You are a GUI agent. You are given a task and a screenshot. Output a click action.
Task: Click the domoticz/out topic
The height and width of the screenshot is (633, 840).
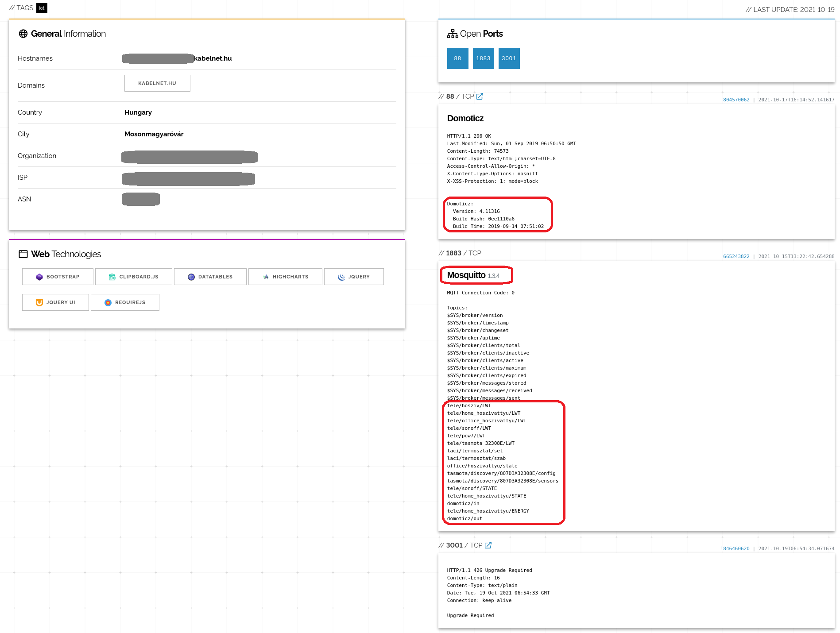(x=465, y=518)
